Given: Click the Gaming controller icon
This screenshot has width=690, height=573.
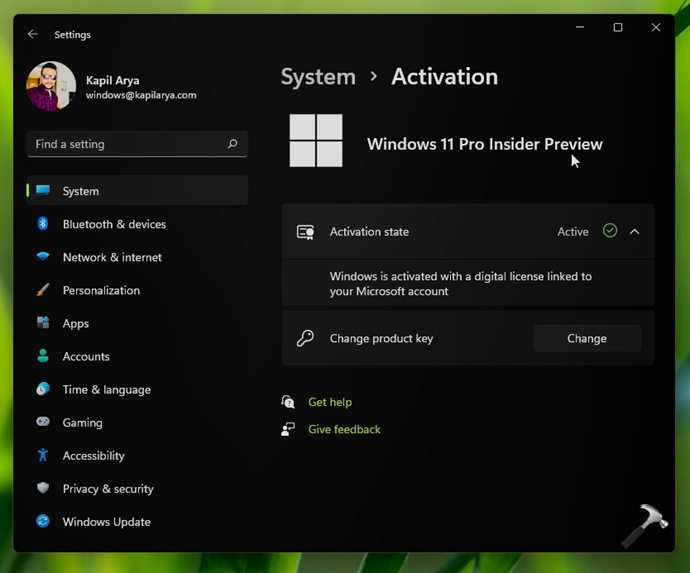Looking at the screenshot, I should [x=43, y=422].
